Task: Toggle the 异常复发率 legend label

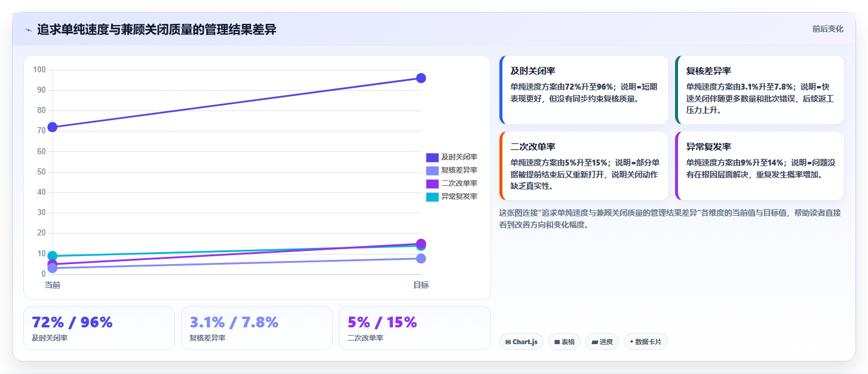Action: tap(459, 197)
